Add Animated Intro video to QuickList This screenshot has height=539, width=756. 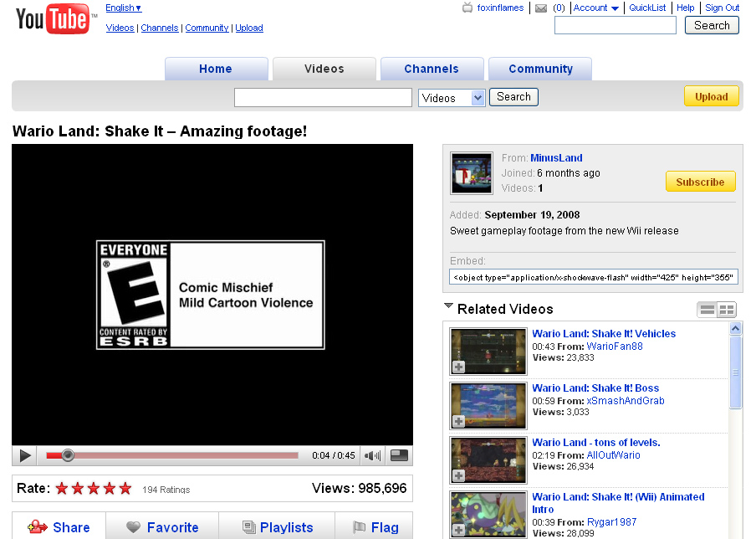pyautogui.click(x=458, y=530)
